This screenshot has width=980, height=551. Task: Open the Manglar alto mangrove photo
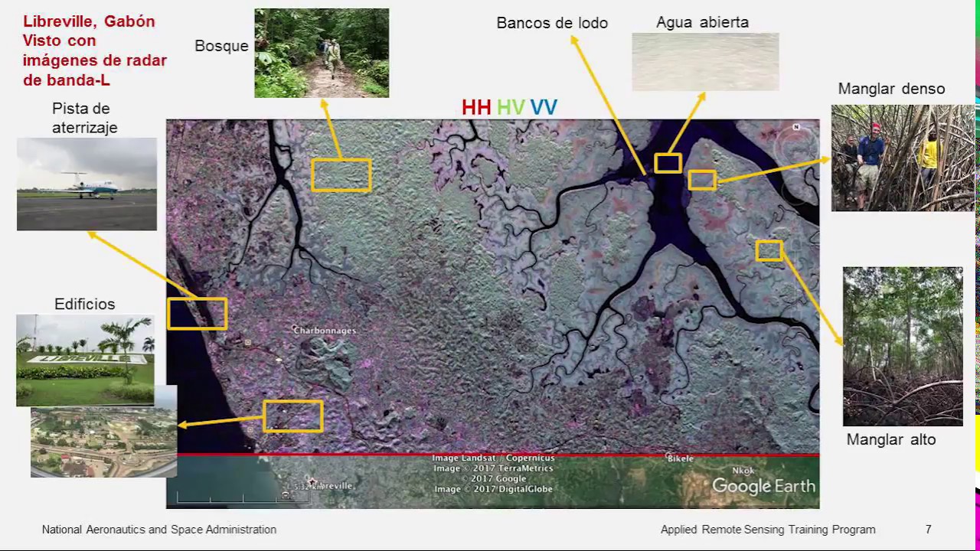[903, 346]
